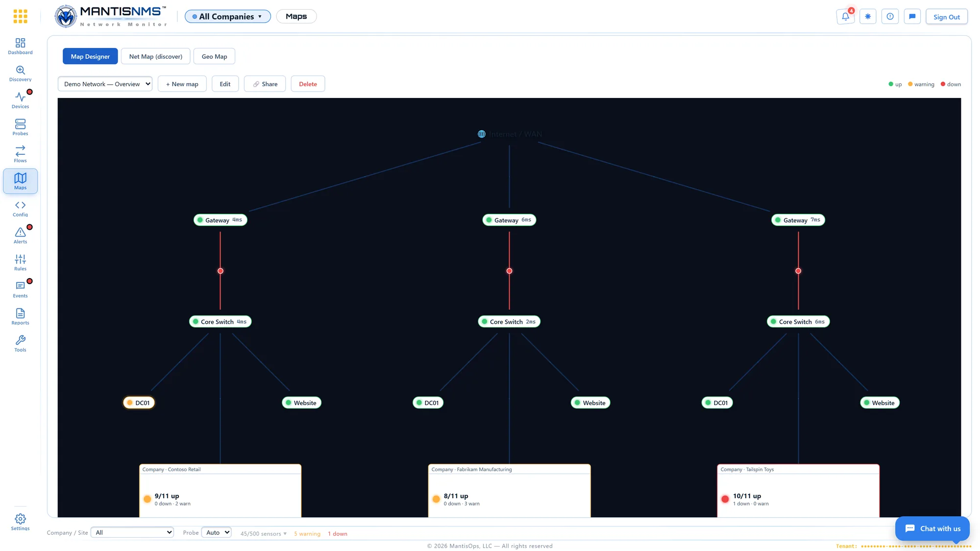Click red link marker under Gateway 6ms

coord(509,271)
